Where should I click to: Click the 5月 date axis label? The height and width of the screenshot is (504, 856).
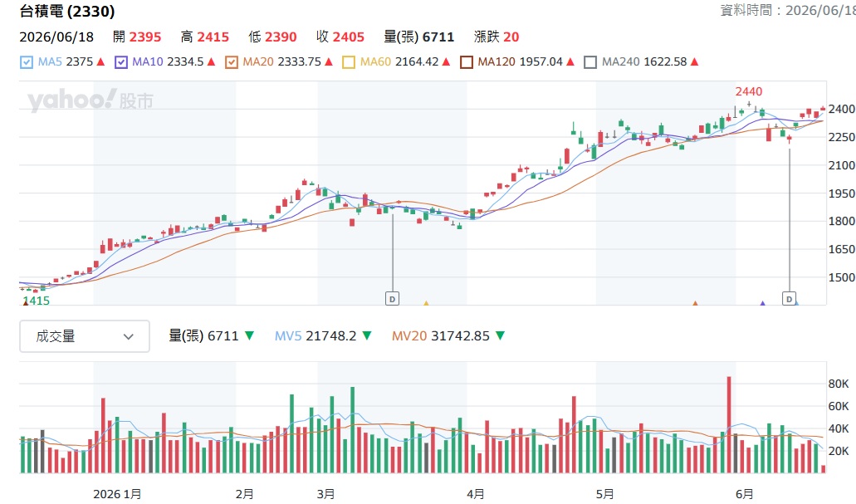point(605,494)
